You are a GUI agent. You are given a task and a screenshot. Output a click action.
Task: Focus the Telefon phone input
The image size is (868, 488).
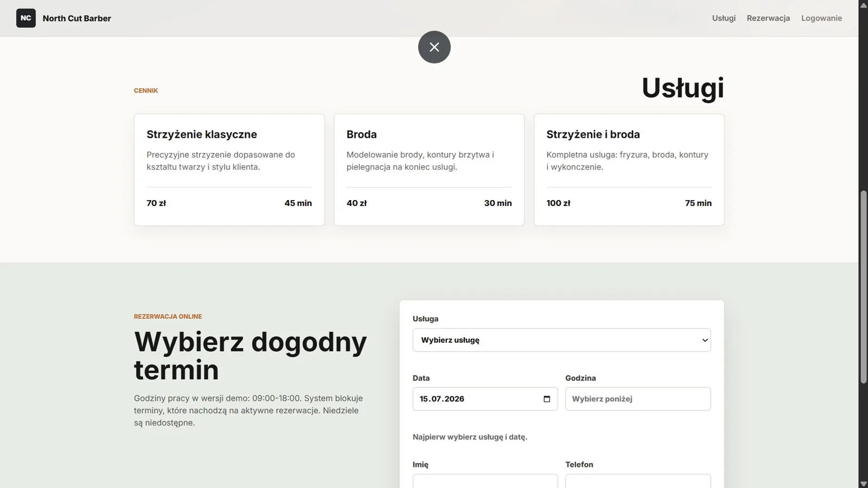(x=638, y=481)
